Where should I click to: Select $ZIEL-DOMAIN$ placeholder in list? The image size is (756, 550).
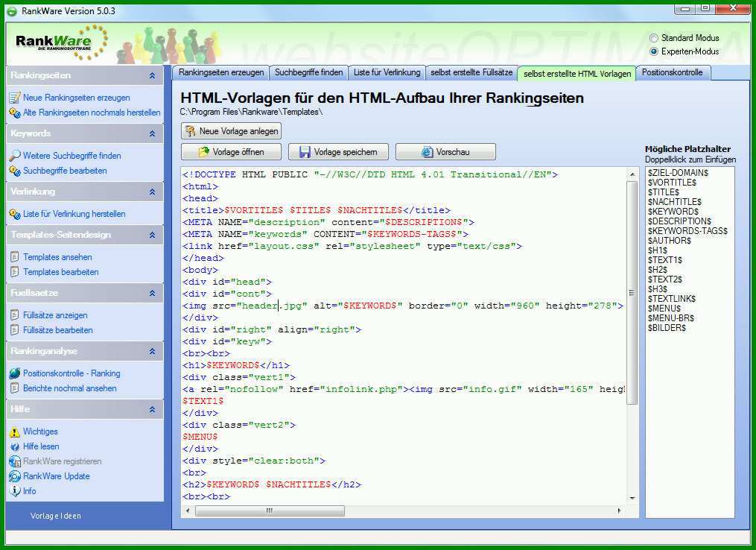(678, 173)
